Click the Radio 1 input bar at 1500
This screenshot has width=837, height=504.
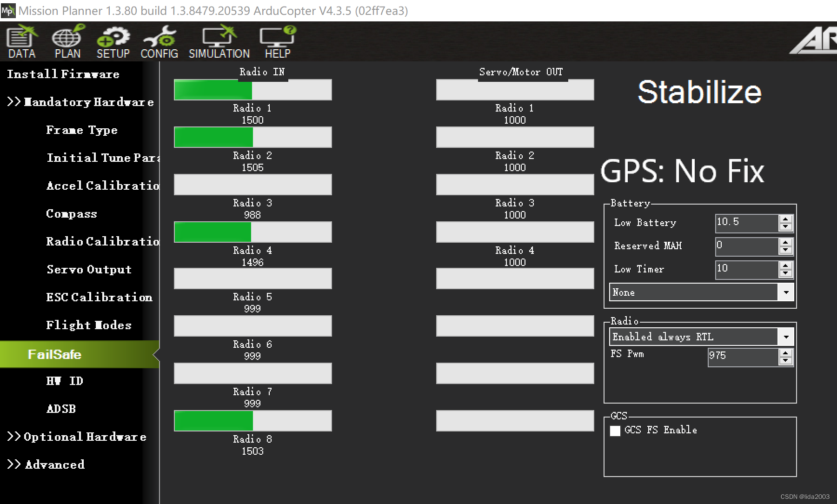click(x=253, y=90)
